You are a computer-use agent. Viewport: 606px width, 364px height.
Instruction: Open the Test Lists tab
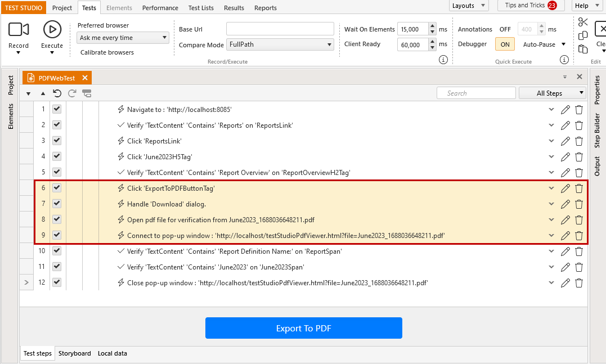point(201,8)
